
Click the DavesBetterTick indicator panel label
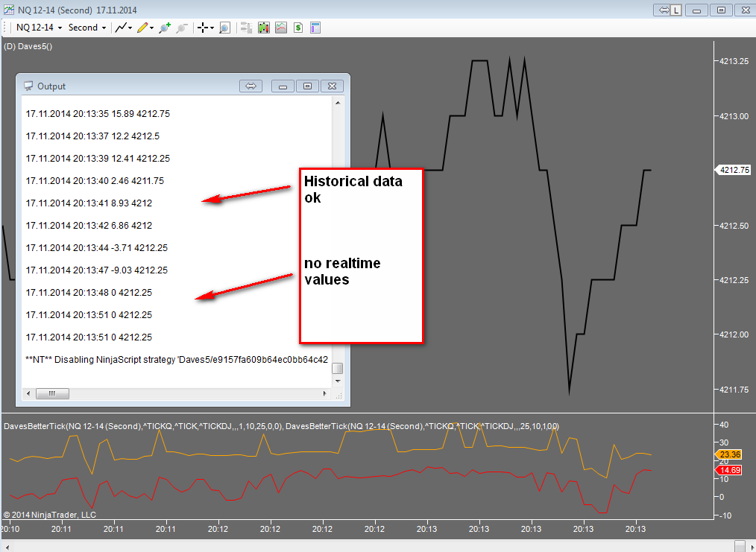point(282,426)
